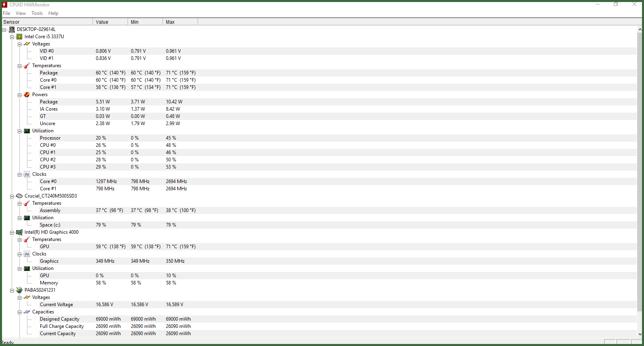Image resolution: width=644 pixels, height=346 pixels.
Task: Click the CPU Clocks waveform icon
Action: pyautogui.click(x=27, y=174)
